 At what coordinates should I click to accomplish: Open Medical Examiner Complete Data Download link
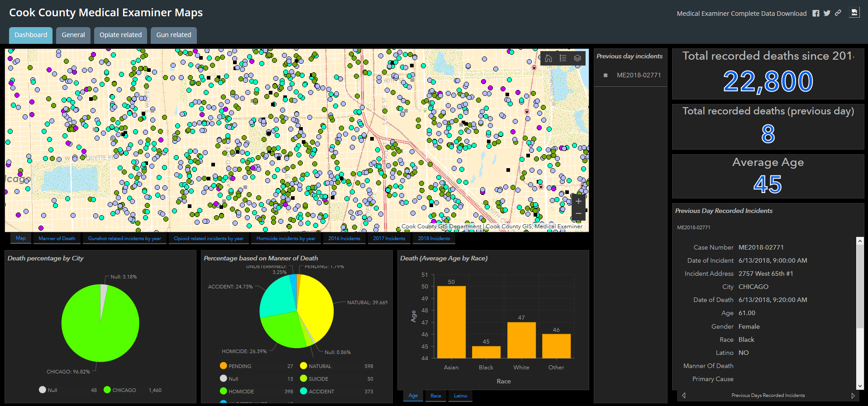pyautogui.click(x=741, y=14)
